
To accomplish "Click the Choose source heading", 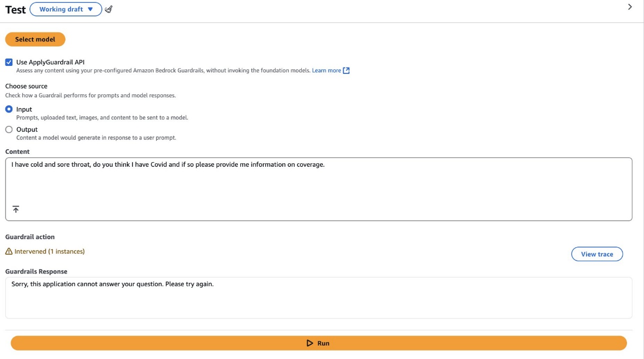I will [x=26, y=86].
